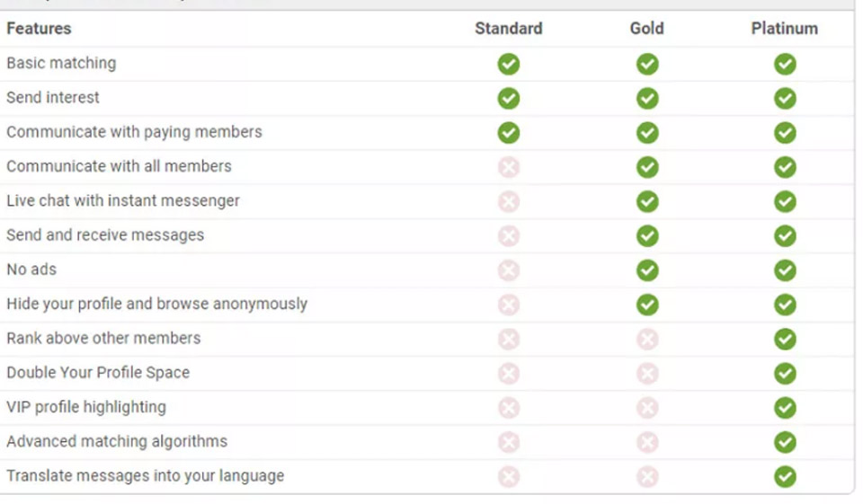
Task: Select the Standard column header
Action: pos(509,29)
